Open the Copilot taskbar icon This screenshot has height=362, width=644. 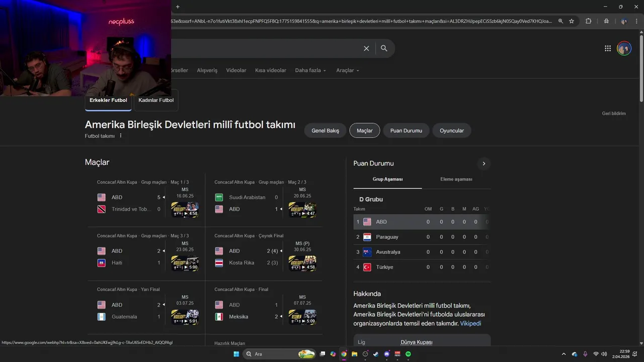333,354
